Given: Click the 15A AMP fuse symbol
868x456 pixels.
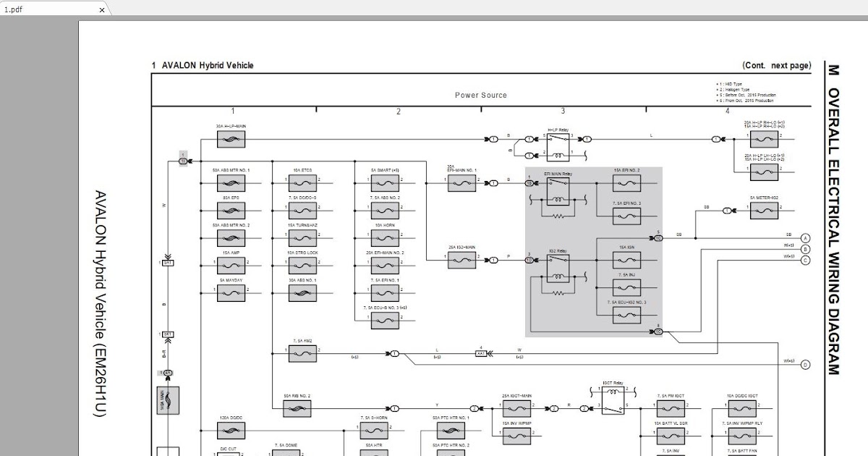Looking at the screenshot, I should 231,265.
